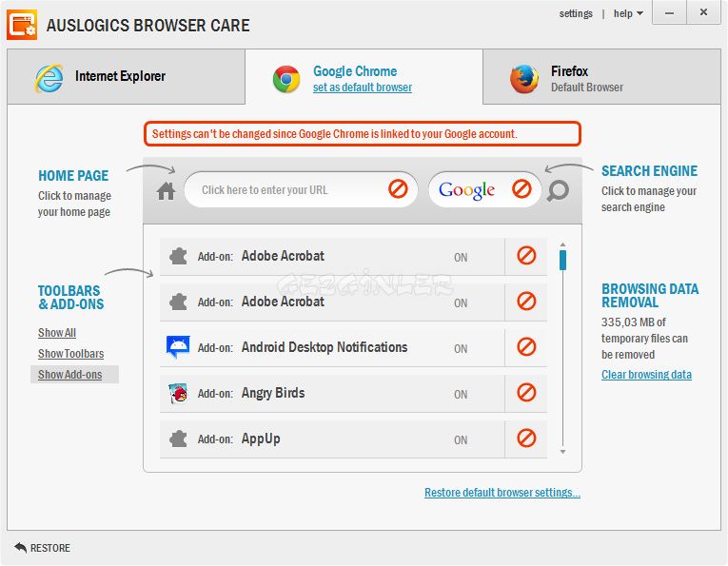Viewport: 728px width, 566px height.
Task: Select the Google Chrome tab
Action: [x=364, y=76]
